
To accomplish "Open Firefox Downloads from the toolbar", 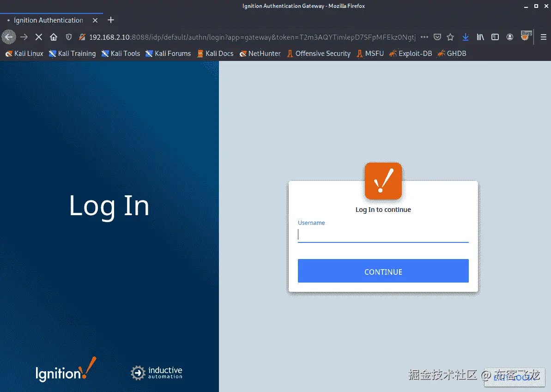I will [465, 37].
